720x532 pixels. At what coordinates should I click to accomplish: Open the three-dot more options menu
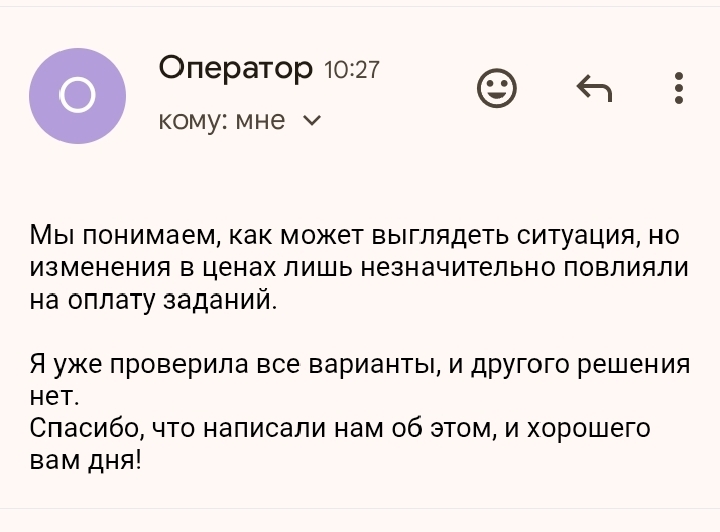679,88
